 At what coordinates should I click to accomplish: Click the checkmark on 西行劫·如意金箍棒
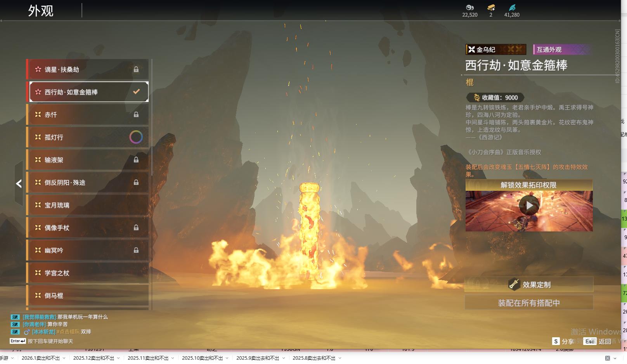coord(136,92)
